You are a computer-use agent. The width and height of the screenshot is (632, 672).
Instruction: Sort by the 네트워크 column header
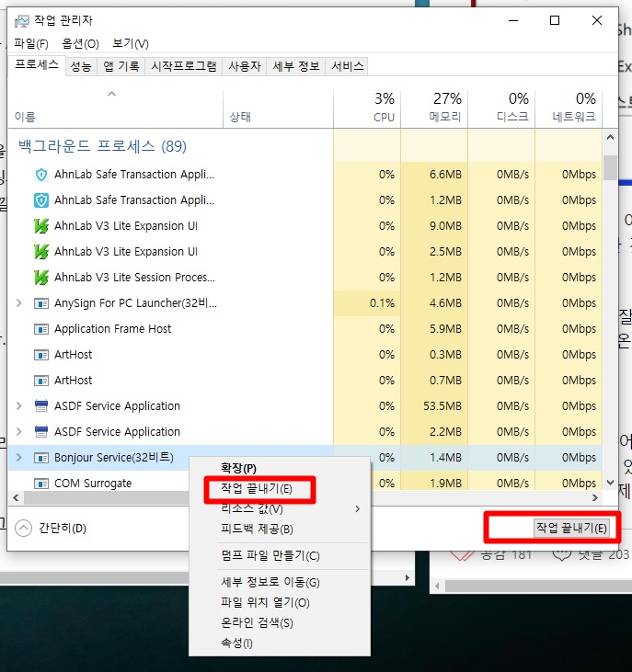coord(569,108)
